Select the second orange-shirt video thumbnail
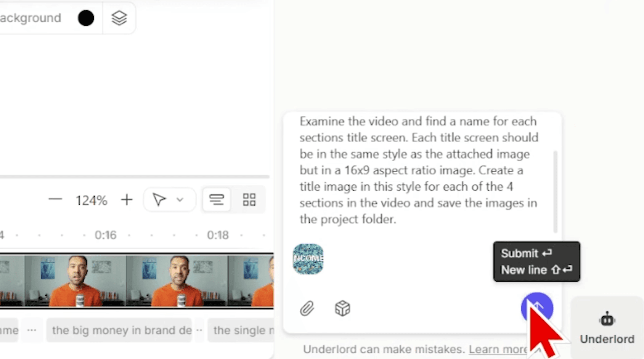 pos(177,281)
